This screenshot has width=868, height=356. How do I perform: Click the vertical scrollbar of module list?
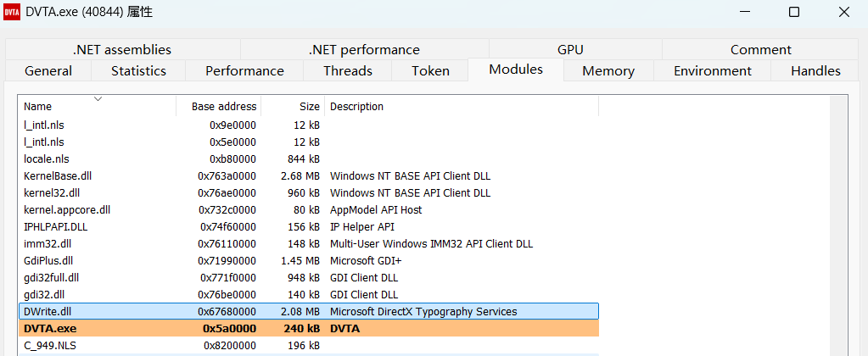(x=838, y=220)
